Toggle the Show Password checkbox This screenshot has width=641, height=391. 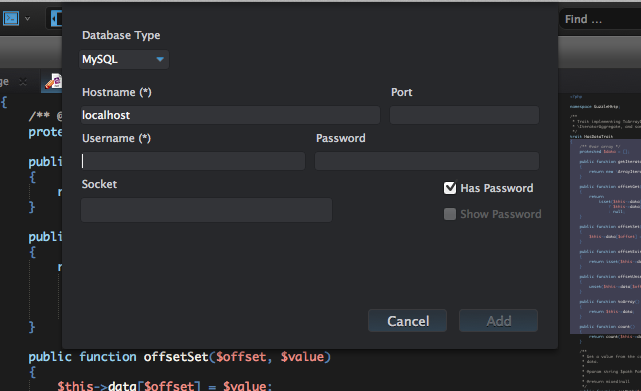[450, 214]
